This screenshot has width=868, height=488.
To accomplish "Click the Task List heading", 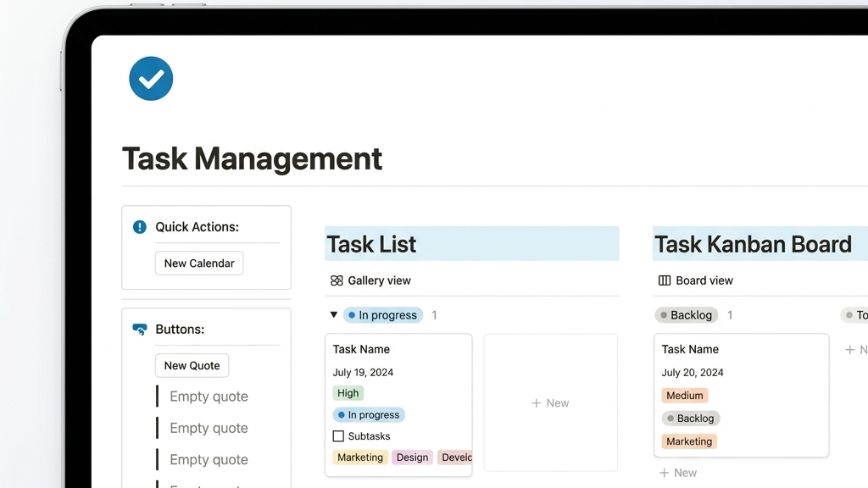I will click(371, 244).
